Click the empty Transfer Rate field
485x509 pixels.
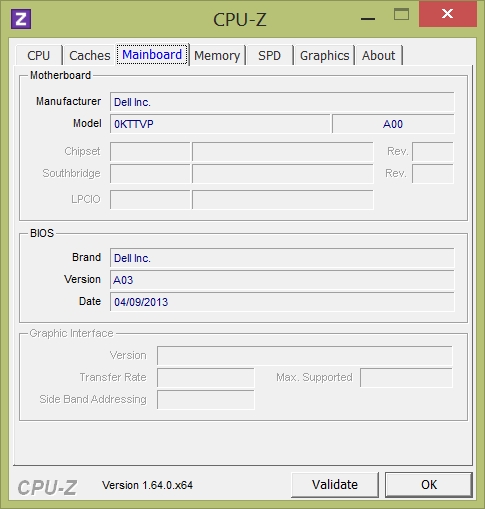pyautogui.click(x=206, y=377)
